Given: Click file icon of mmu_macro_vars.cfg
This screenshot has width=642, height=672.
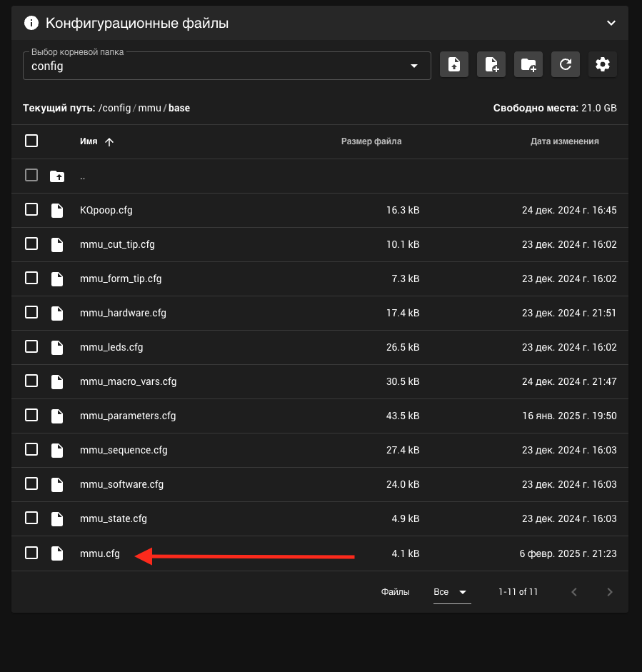Looking at the screenshot, I should coord(57,382).
